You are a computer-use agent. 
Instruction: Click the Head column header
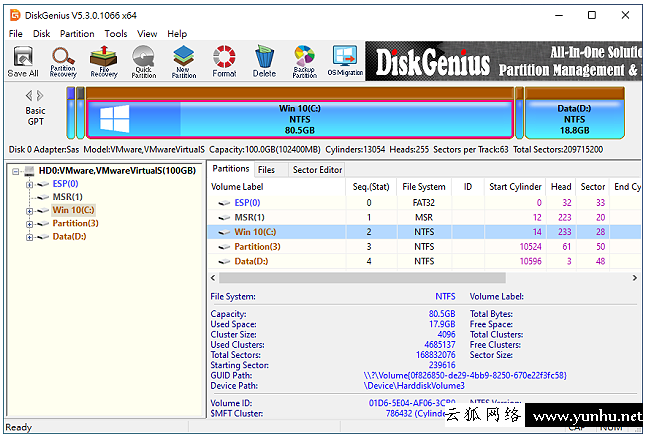click(x=561, y=187)
